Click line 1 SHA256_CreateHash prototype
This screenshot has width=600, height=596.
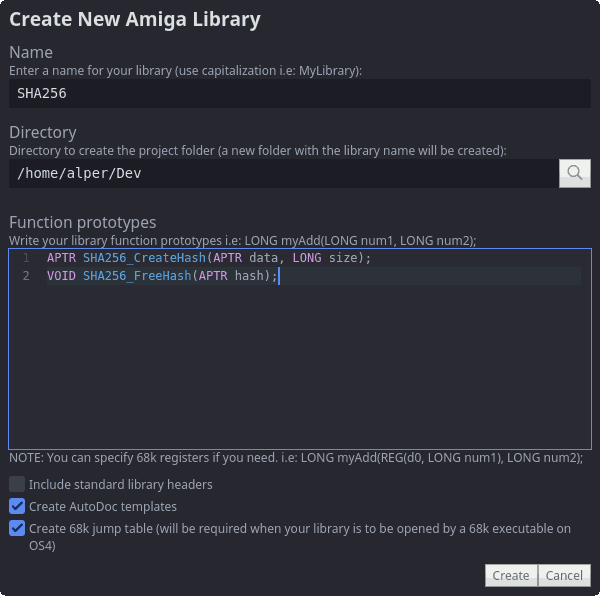point(209,258)
